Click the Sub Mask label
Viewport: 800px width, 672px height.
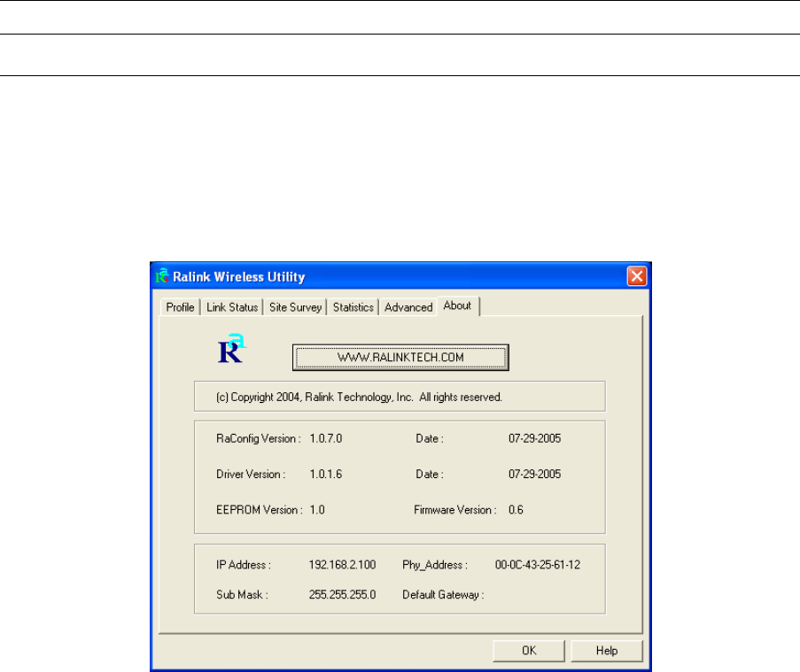[x=242, y=594]
